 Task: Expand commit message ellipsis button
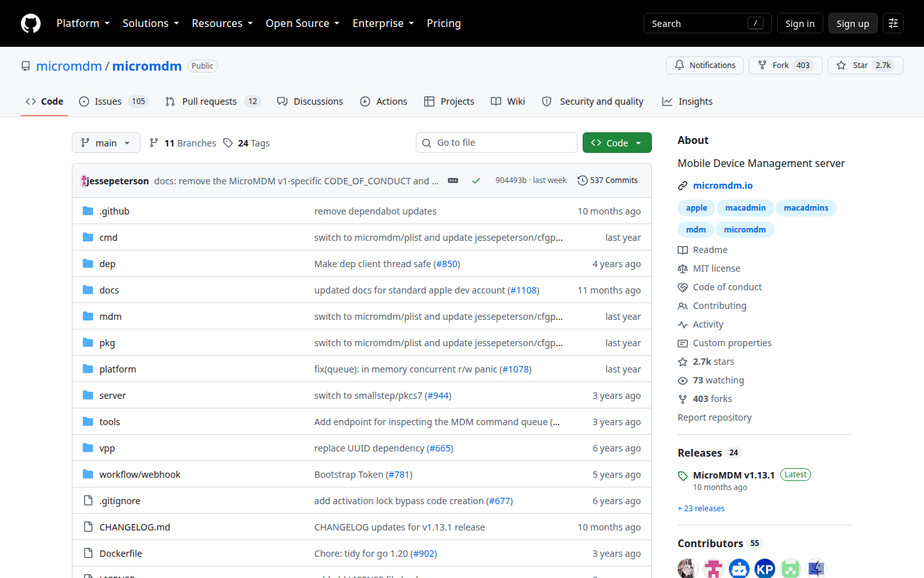[x=453, y=180]
